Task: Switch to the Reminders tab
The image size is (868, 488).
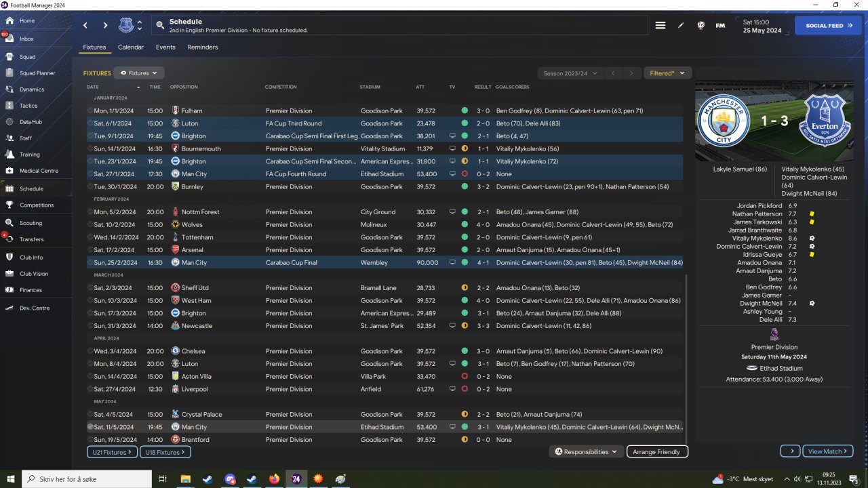Action: 203,47
